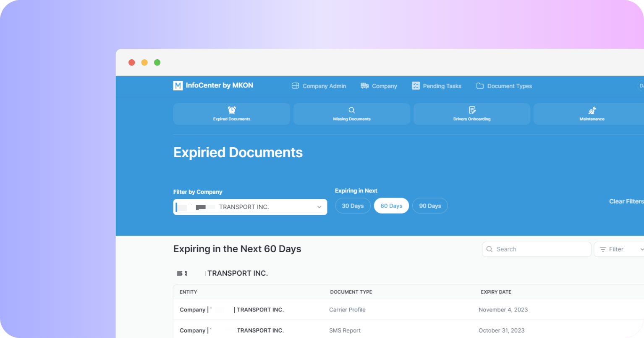Viewport: 644px width, 338px height.
Task: Click the SMS Report document type cell
Action: click(345, 330)
